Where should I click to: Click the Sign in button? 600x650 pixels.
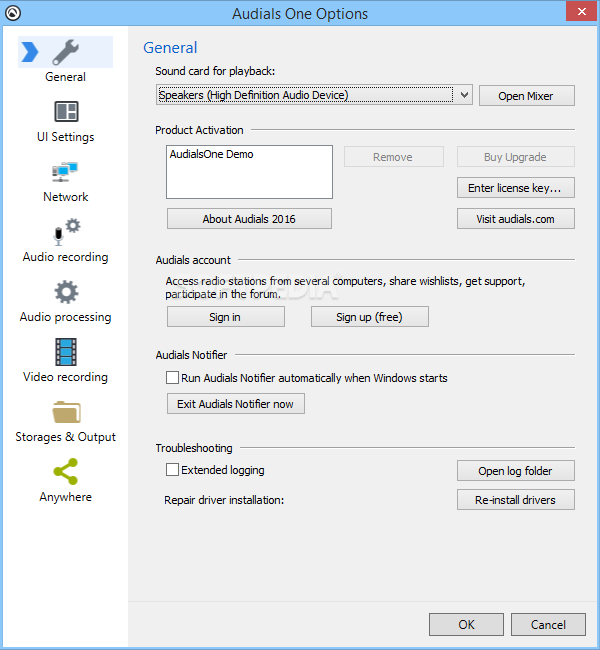coord(226,317)
